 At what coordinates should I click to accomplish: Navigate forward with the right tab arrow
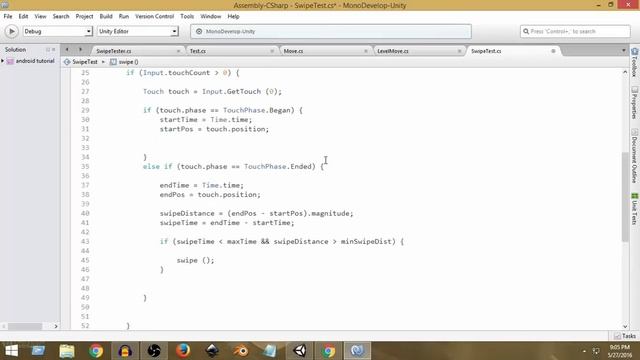click(x=80, y=50)
